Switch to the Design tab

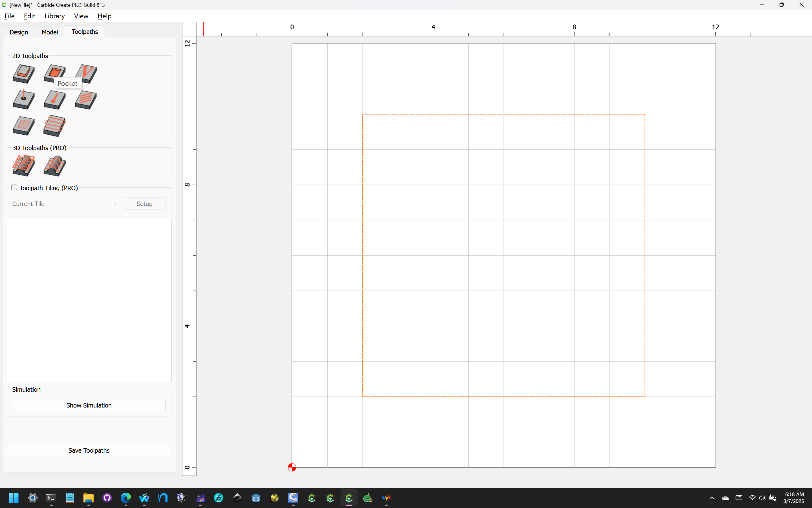coord(19,32)
